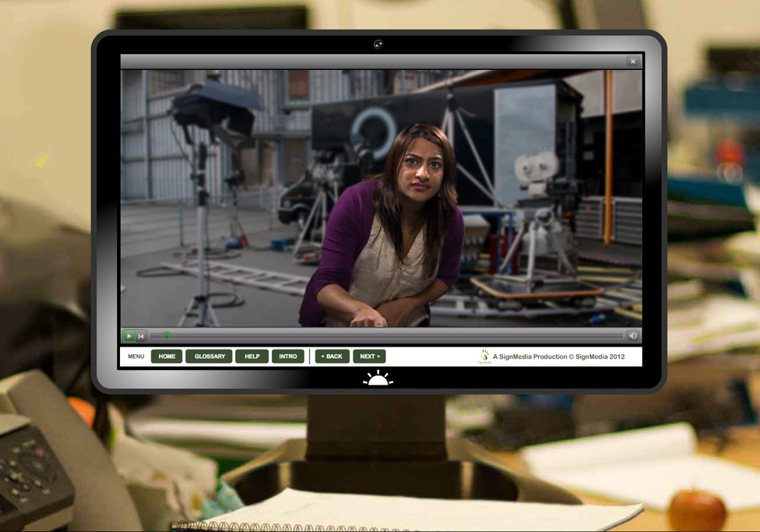Rewind the video to the start

pos(141,336)
